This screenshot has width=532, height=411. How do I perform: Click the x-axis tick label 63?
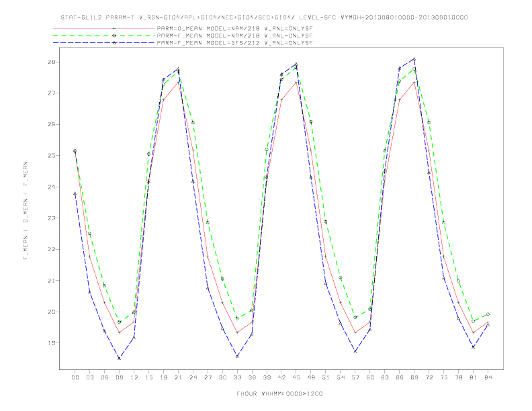385,377
